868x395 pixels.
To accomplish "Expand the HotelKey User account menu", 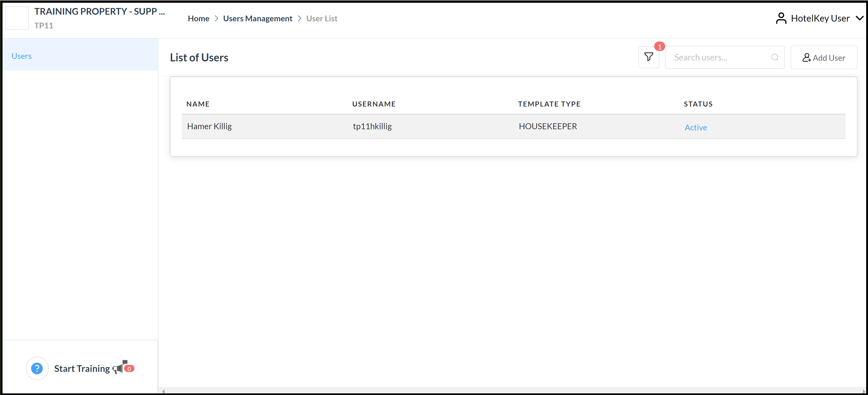I will [x=859, y=18].
